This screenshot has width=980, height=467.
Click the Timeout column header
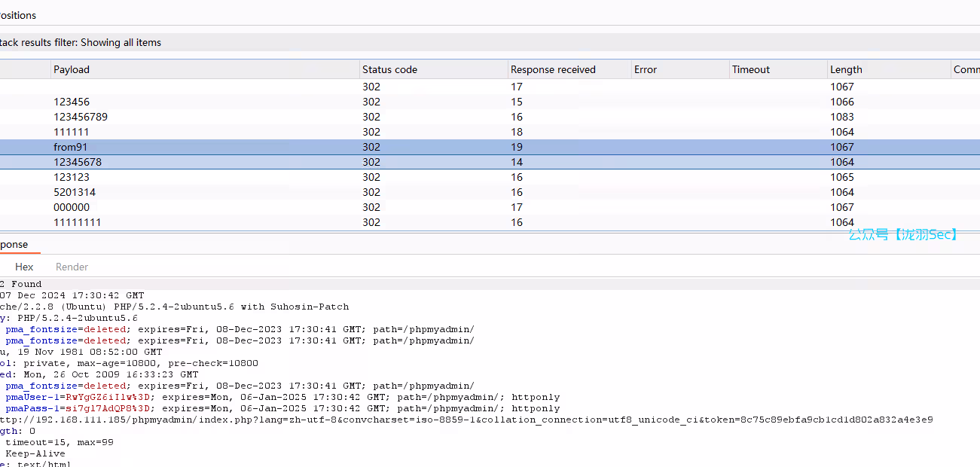pyautogui.click(x=751, y=69)
